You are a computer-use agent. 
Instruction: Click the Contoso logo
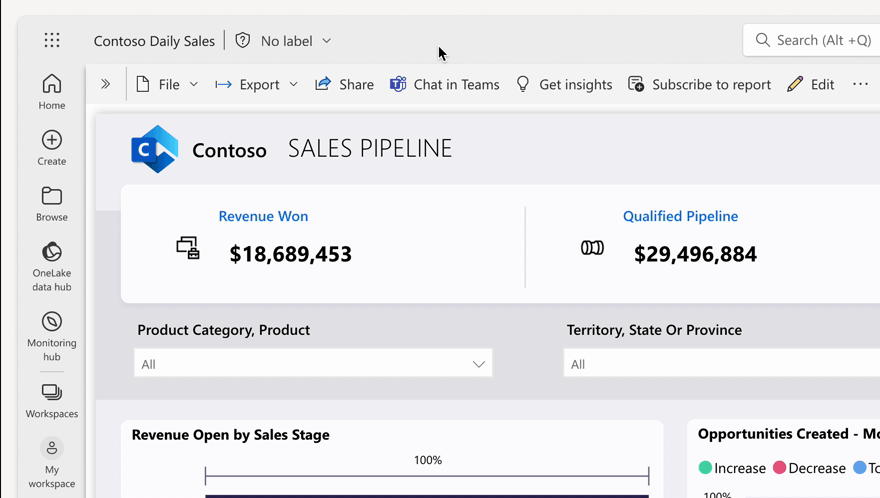click(x=154, y=149)
